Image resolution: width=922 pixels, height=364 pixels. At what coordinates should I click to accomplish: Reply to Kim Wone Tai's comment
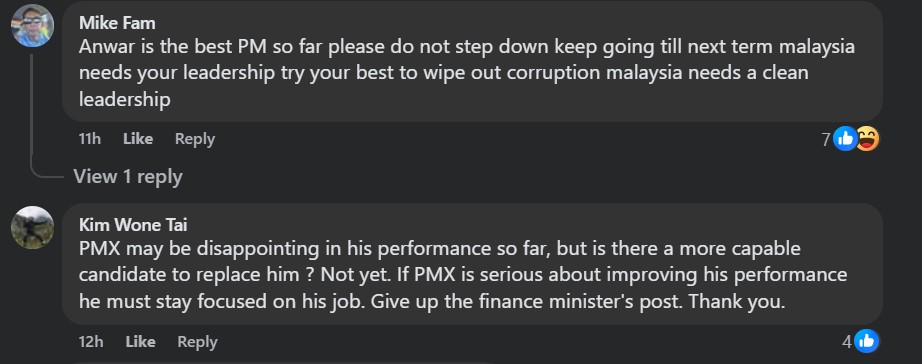point(197,342)
